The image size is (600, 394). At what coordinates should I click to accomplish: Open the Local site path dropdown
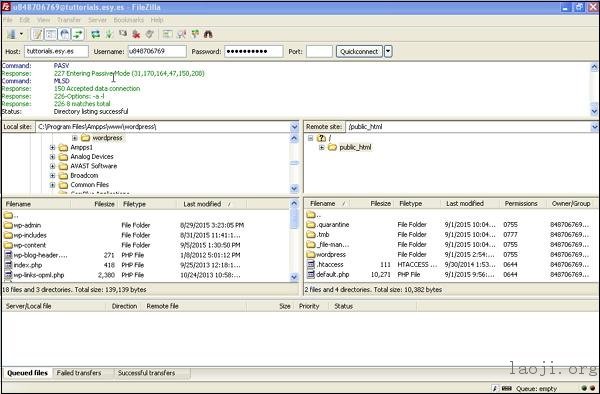(294, 127)
